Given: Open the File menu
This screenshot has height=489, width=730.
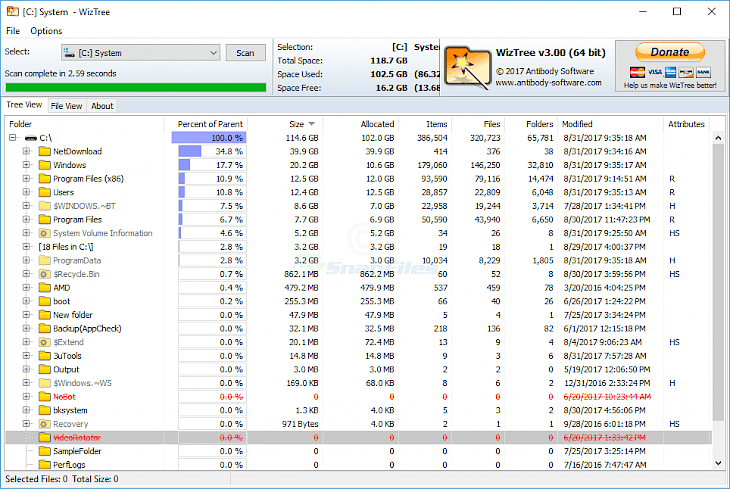Looking at the screenshot, I should click(13, 31).
